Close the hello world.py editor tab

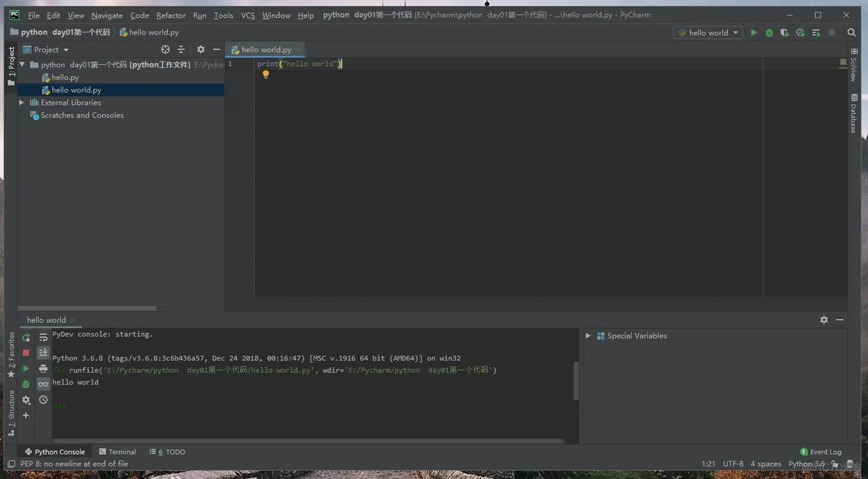298,49
